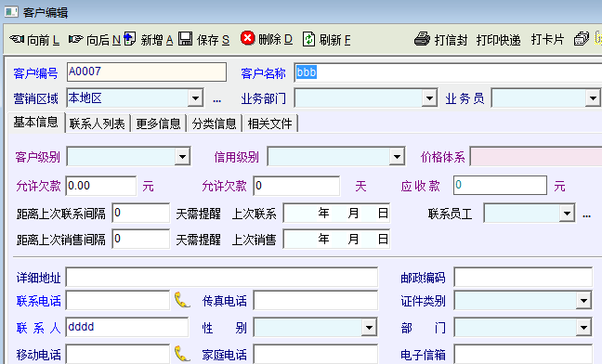
Task: Click the 打印快递 button
Action: tap(498, 40)
